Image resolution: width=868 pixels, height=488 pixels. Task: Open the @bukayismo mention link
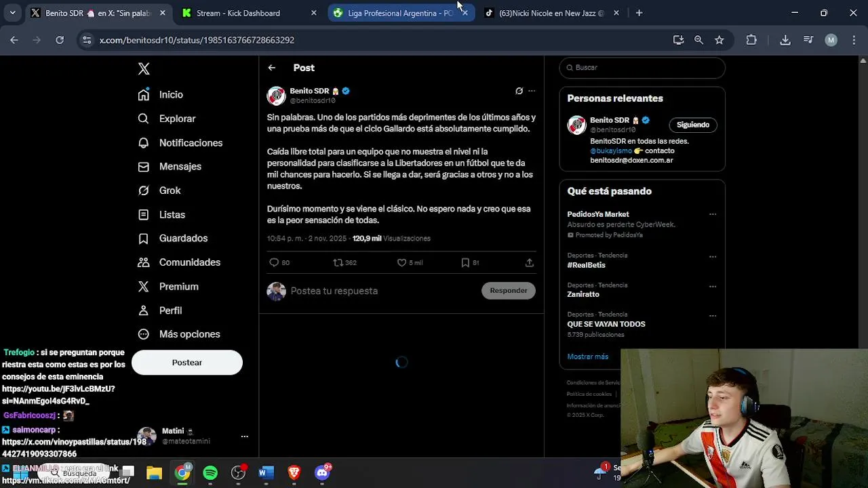click(610, 150)
